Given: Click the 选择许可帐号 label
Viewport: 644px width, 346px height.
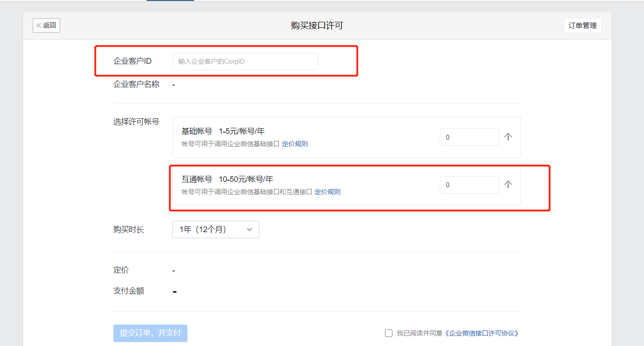Looking at the screenshot, I should [x=136, y=122].
